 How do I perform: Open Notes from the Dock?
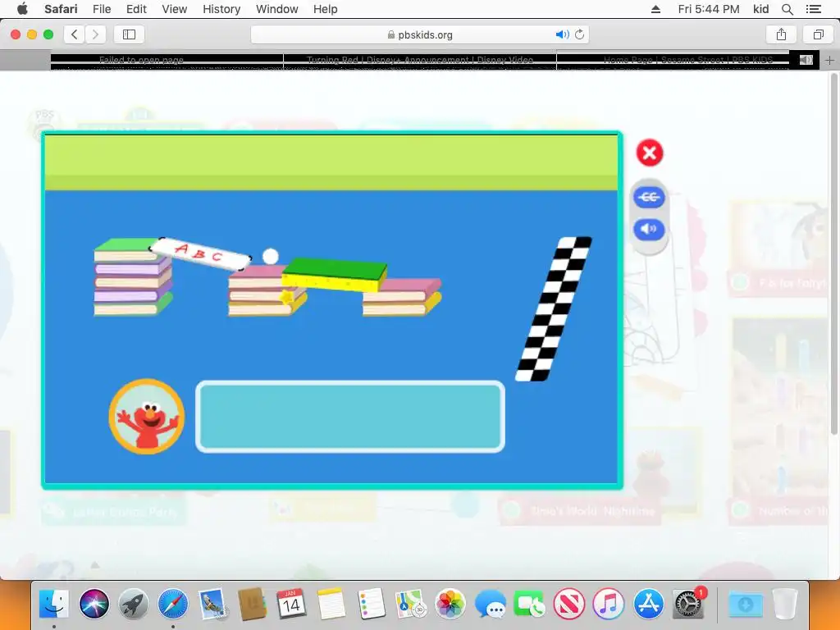click(331, 605)
